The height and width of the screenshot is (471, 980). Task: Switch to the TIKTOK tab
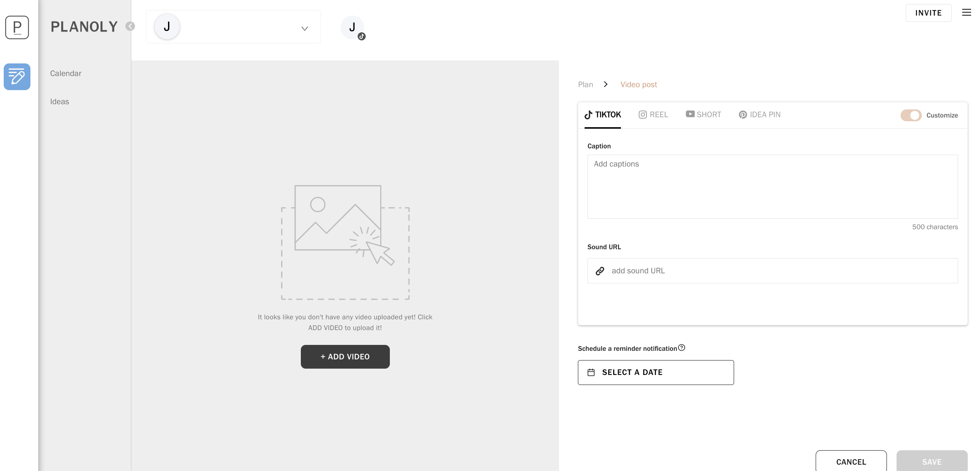point(603,115)
